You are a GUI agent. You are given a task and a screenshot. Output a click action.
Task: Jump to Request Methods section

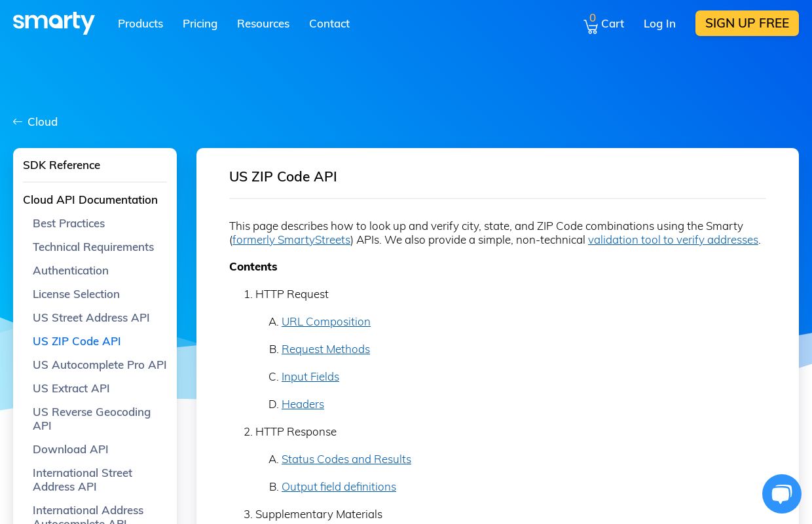(325, 349)
